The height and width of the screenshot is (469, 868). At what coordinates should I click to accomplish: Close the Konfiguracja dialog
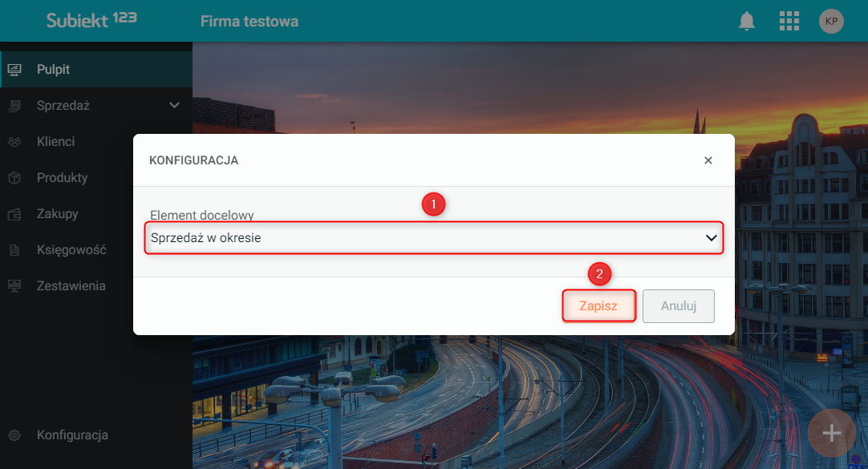pos(708,160)
